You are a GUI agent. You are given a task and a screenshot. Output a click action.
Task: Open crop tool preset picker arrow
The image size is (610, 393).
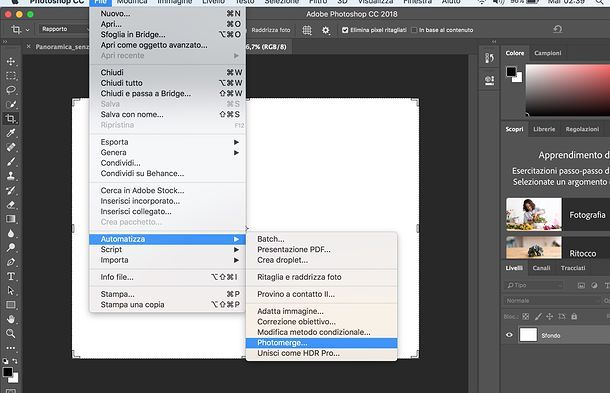(27, 30)
